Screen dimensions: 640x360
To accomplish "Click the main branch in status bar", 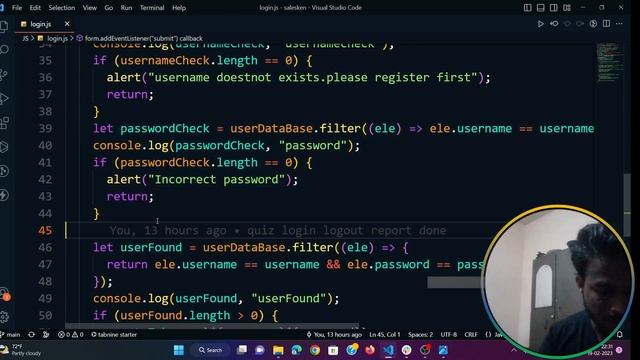I will [x=10, y=334].
